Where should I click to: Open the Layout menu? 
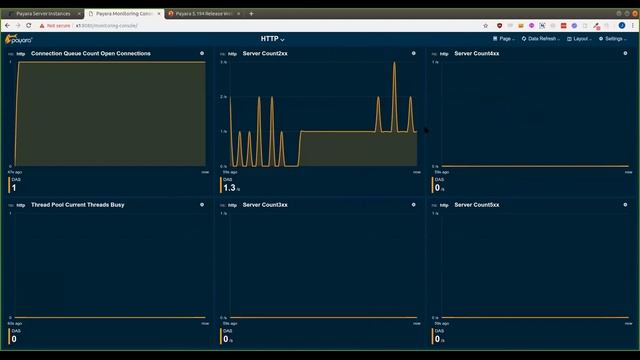[x=580, y=39]
